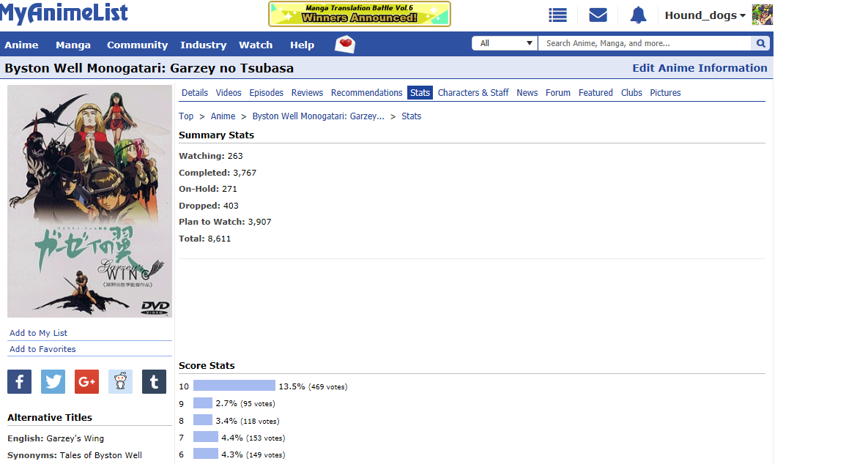The height and width of the screenshot is (464, 868).
Task: Open the Industry menu
Action: click(203, 45)
